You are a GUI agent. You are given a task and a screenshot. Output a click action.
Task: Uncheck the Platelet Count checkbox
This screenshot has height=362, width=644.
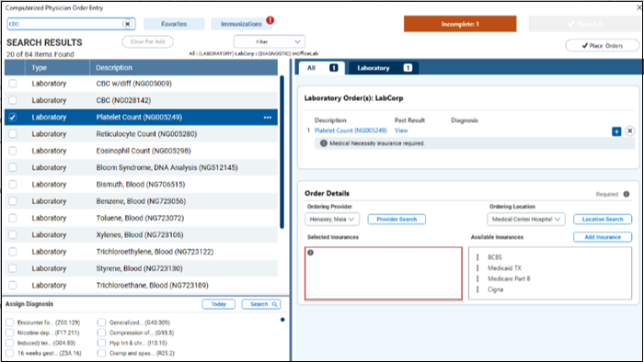13,118
